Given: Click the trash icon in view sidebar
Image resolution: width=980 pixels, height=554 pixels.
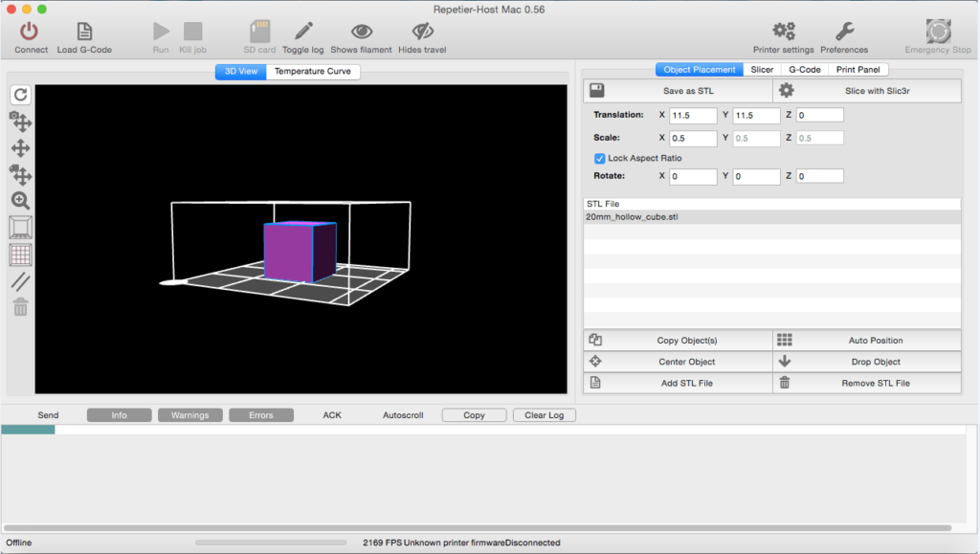Looking at the screenshot, I should pyautogui.click(x=21, y=307).
